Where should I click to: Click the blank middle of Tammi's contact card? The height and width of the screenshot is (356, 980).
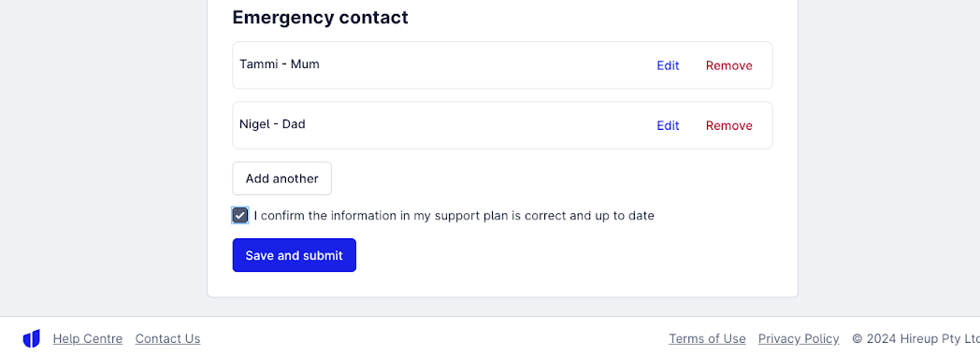(x=487, y=65)
